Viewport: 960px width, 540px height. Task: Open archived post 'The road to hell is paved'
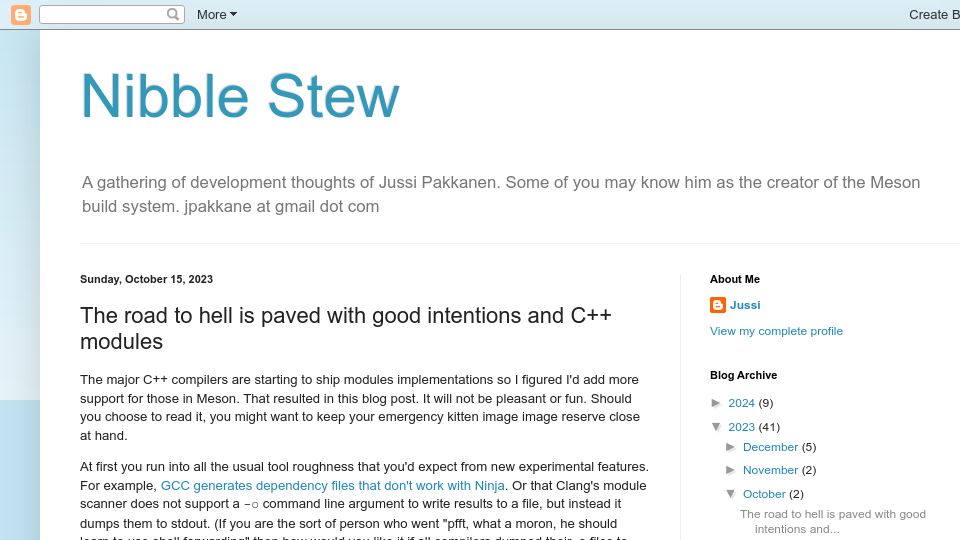coord(833,522)
